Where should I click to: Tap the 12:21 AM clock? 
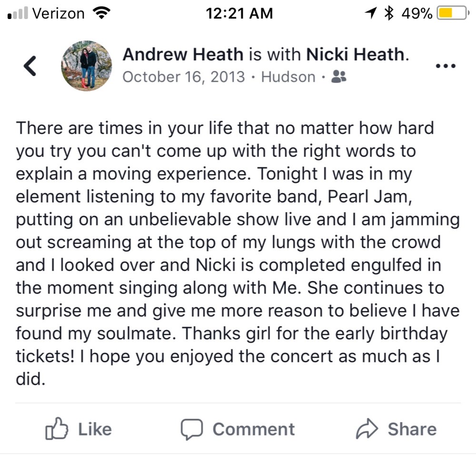pos(239,13)
